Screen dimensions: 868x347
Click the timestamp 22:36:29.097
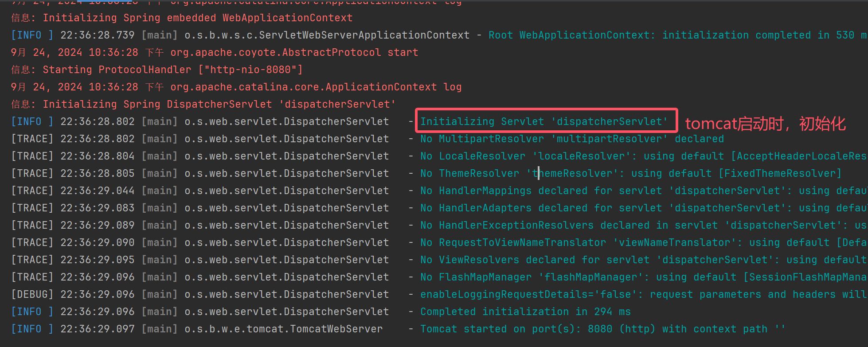(x=97, y=329)
